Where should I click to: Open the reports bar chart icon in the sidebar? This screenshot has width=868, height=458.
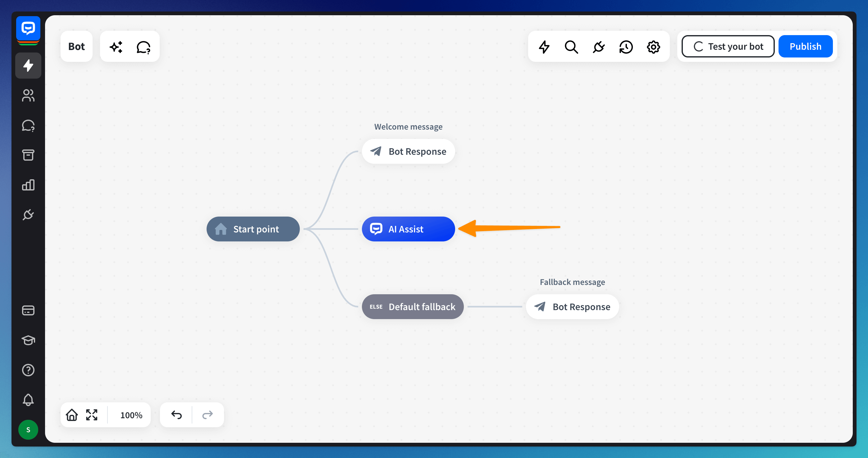[x=28, y=185]
